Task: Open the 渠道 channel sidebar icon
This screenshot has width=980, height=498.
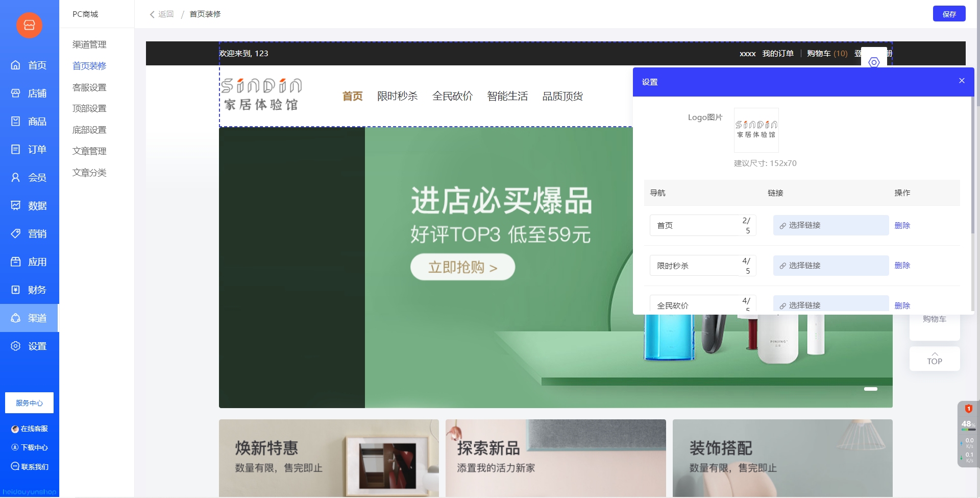Action: [16, 318]
